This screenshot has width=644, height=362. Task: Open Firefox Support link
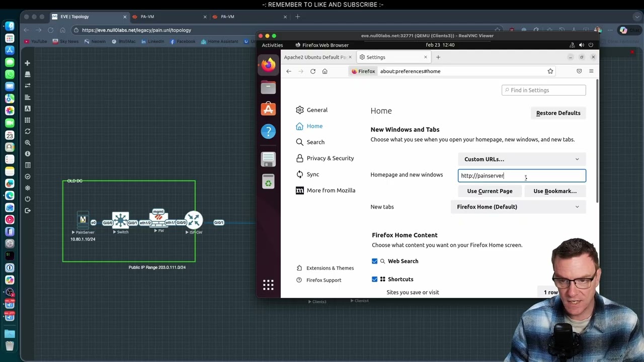318,280
